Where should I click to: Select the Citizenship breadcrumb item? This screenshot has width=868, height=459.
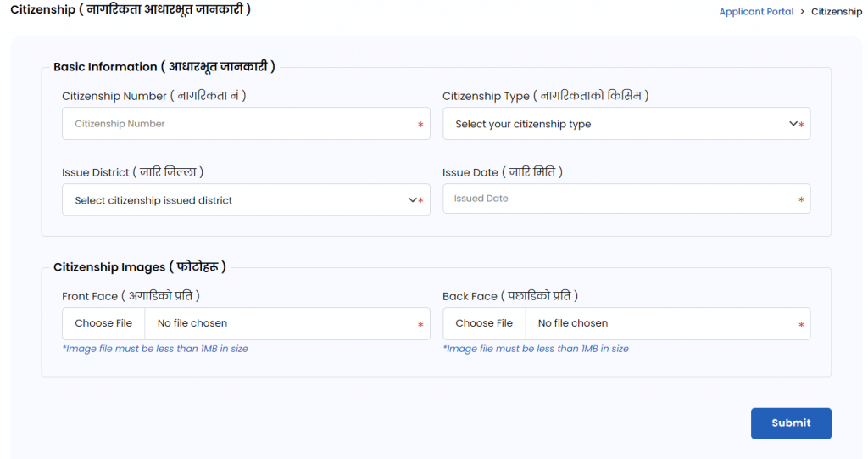click(x=836, y=12)
